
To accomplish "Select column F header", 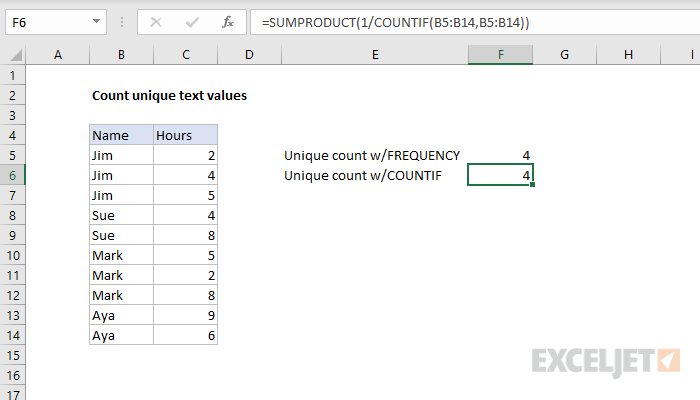I will (x=500, y=55).
